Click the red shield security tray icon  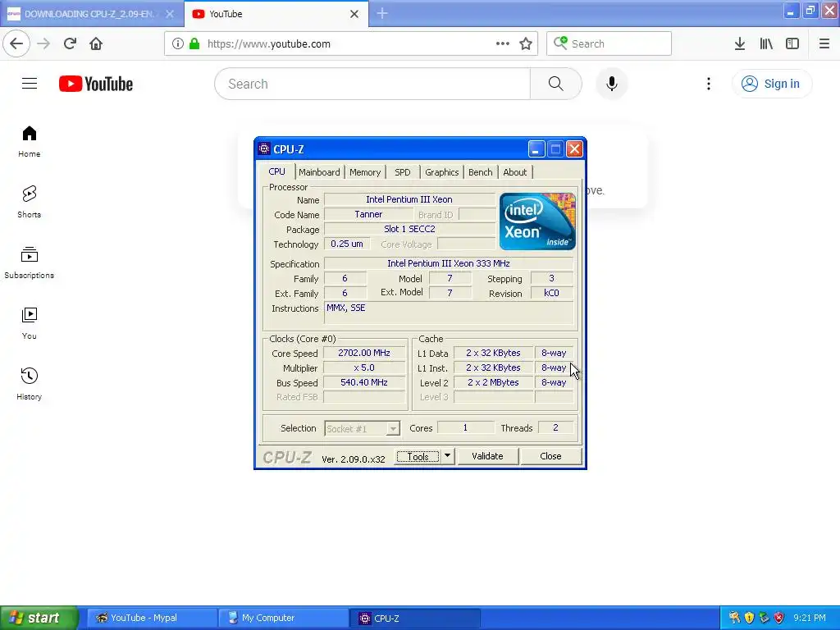tap(779, 618)
